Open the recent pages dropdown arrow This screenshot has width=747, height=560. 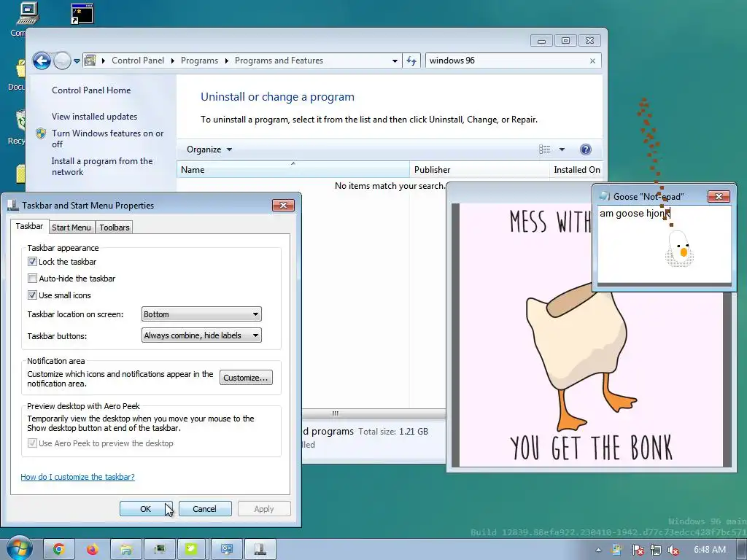pyautogui.click(x=77, y=61)
